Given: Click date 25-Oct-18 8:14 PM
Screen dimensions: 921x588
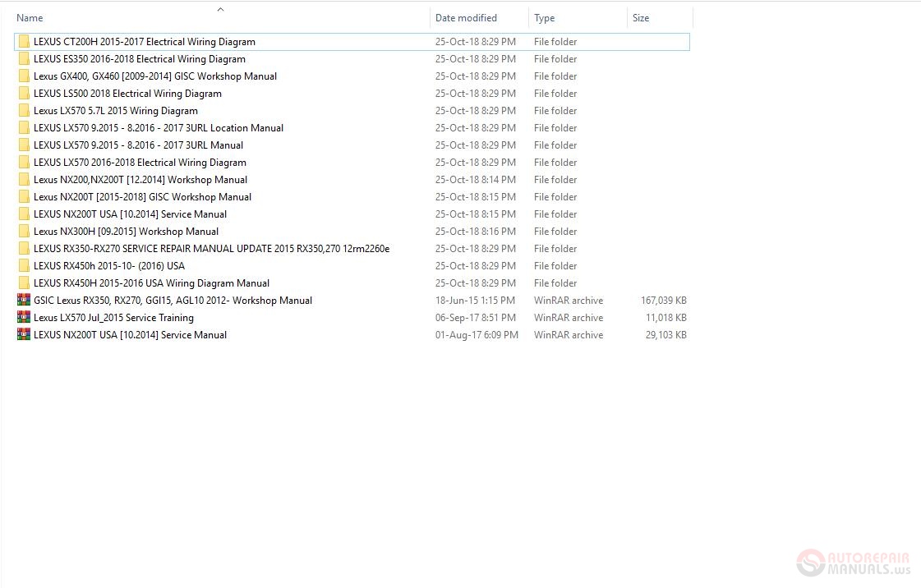Looking at the screenshot, I should coord(476,180).
